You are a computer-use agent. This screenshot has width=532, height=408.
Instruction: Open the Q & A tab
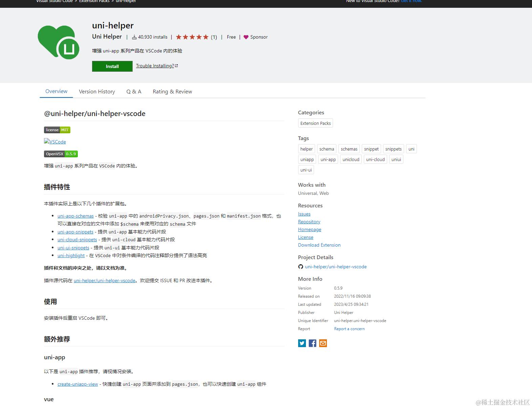[134, 92]
